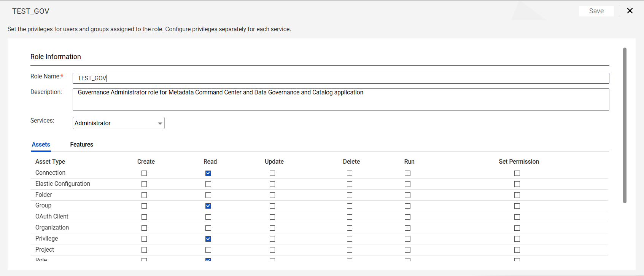This screenshot has height=276, width=644.
Task: Enable Delete privilege for Project
Action: click(x=350, y=250)
